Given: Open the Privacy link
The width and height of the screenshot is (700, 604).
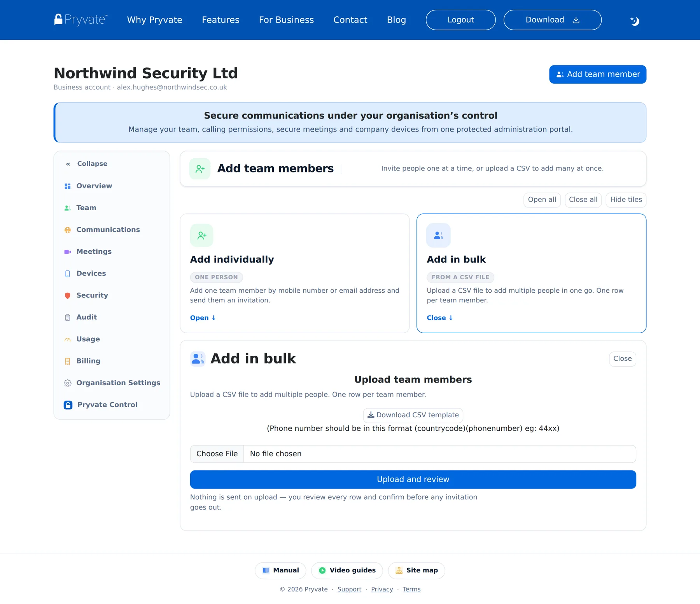Looking at the screenshot, I should (x=382, y=589).
